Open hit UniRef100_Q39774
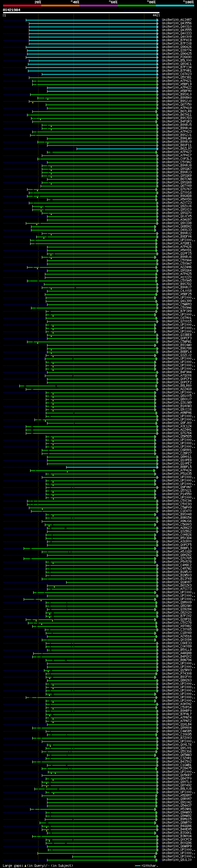 click(x=177, y=50)
